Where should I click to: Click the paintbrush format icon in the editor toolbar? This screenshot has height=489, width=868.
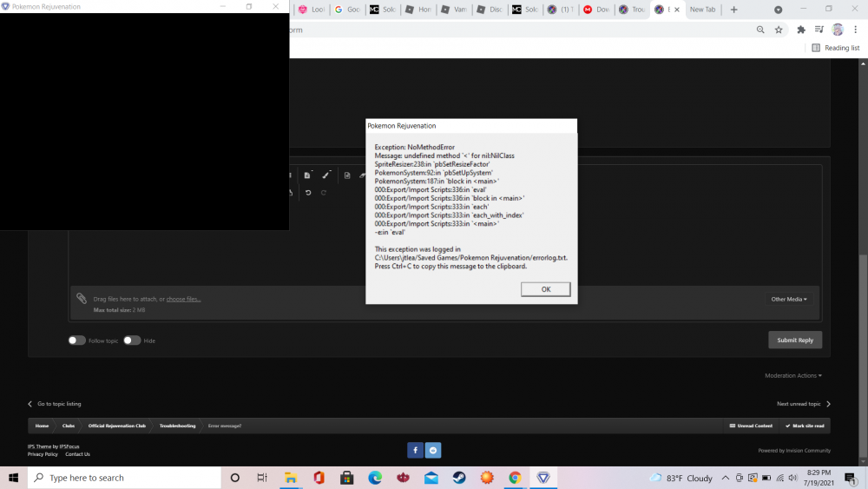[326, 175]
